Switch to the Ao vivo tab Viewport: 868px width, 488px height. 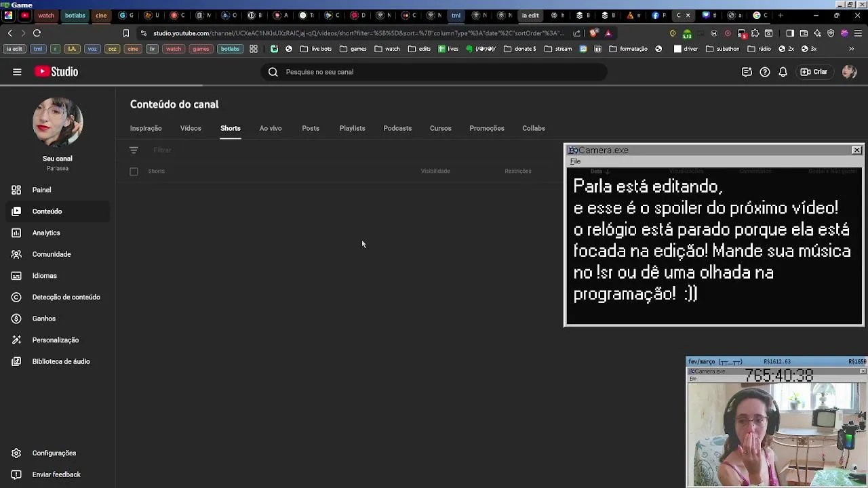(271, 128)
